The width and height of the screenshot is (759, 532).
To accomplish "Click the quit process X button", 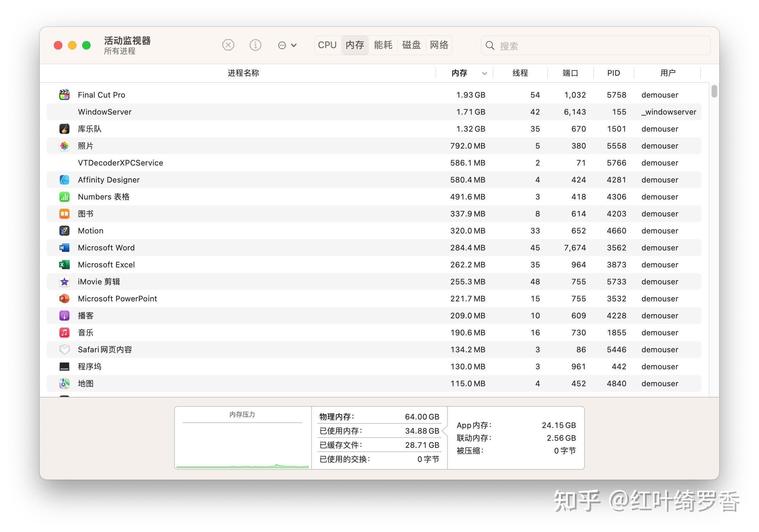I will 228,45.
